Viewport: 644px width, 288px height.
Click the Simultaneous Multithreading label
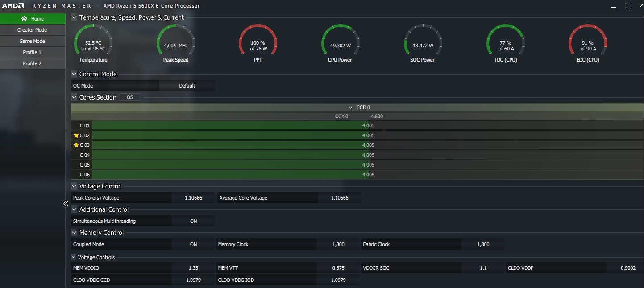(104, 221)
